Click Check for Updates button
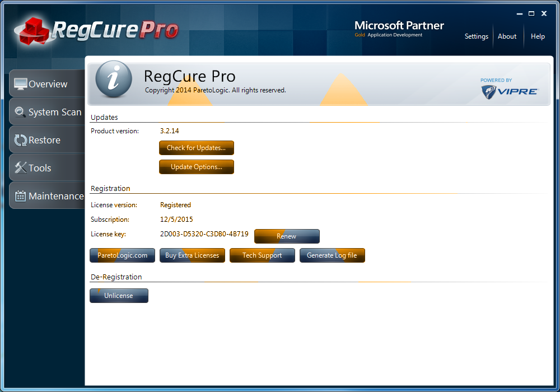This screenshot has width=560, height=392. pos(197,148)
